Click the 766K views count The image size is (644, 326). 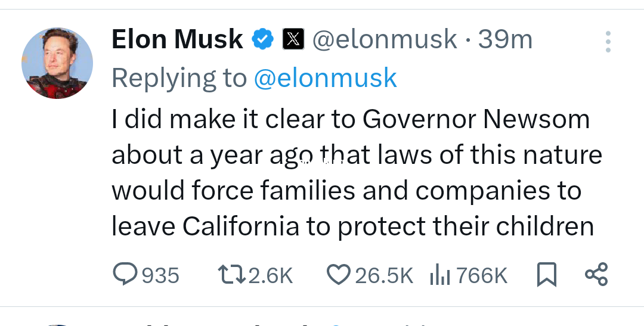coord(482,275)
